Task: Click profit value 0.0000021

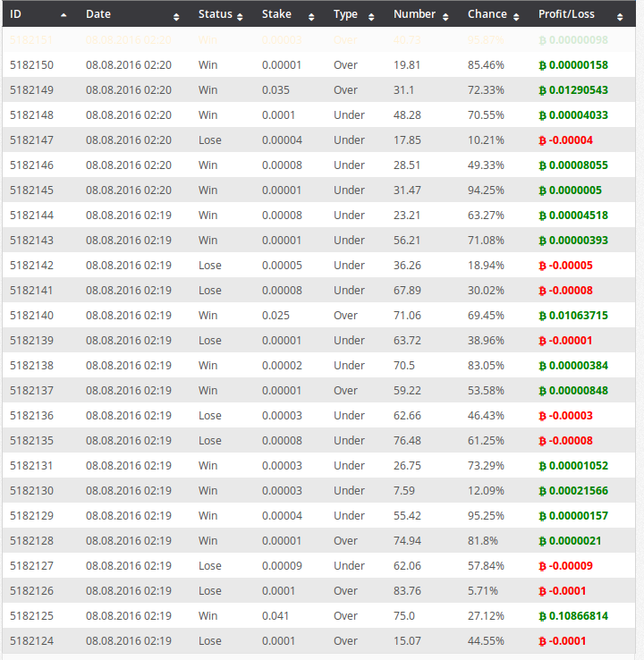Action: (575, 541)
